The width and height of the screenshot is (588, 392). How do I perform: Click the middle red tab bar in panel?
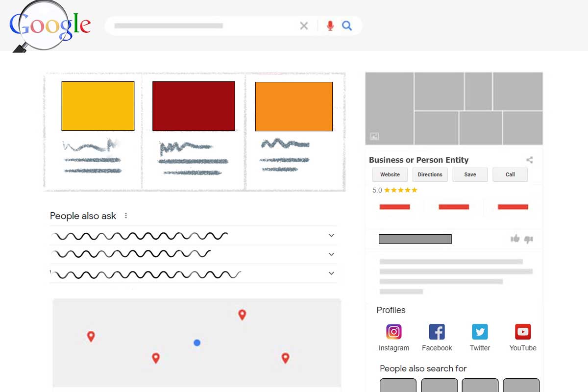click(x=454, y=207)
